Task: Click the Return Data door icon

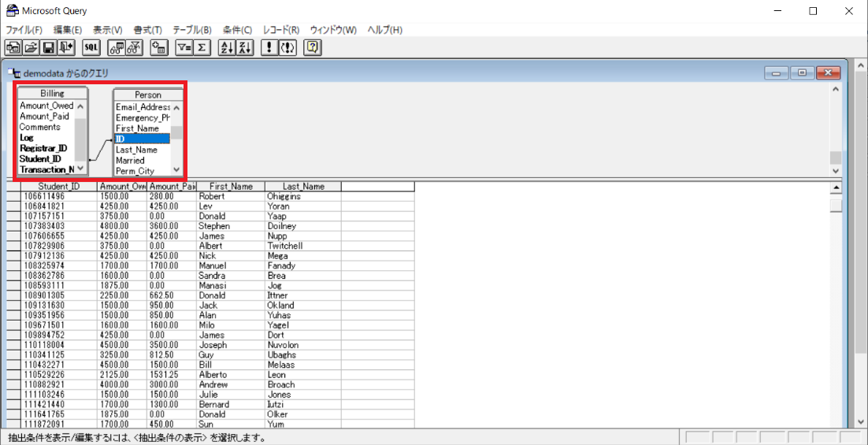Action: point(67,48)
